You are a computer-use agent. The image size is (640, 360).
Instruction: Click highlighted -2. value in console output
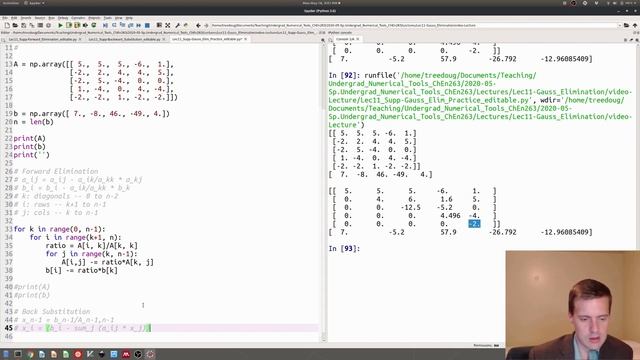click(474, 224)
